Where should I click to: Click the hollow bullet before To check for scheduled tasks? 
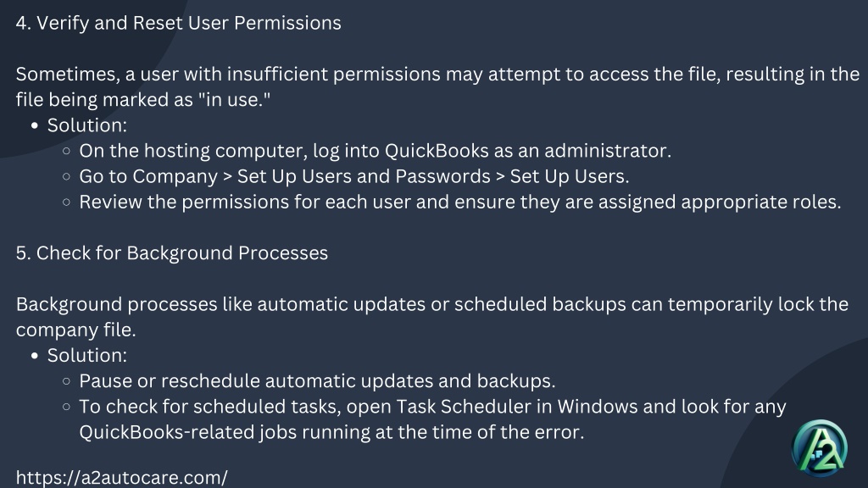66,407
